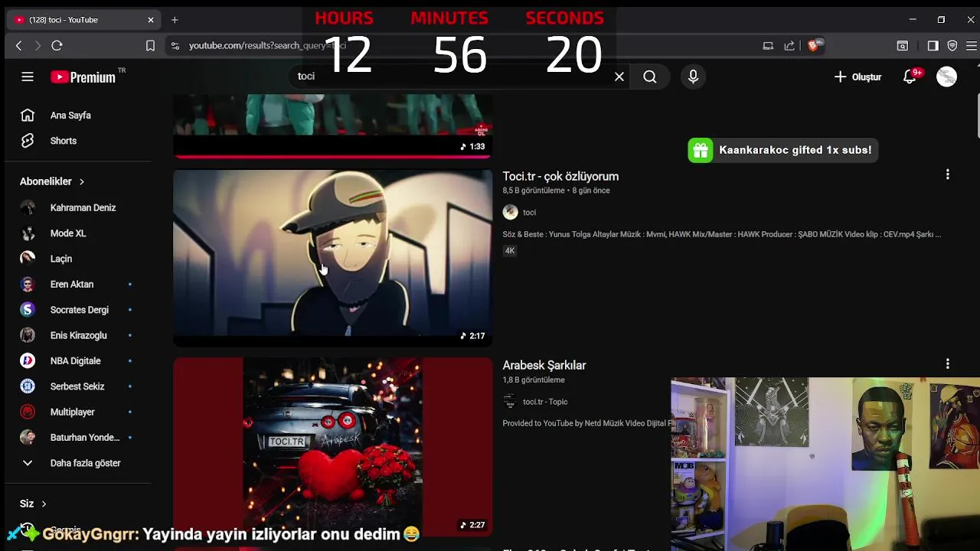Click the Kaankarakoc gifted subs alert
Screen dimensions: 980x551
point(782,150)
